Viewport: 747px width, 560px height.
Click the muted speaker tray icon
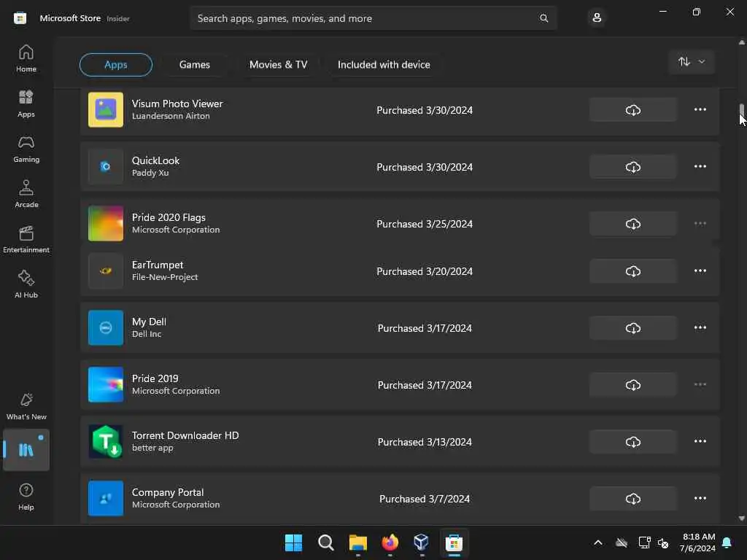(662, 542)
